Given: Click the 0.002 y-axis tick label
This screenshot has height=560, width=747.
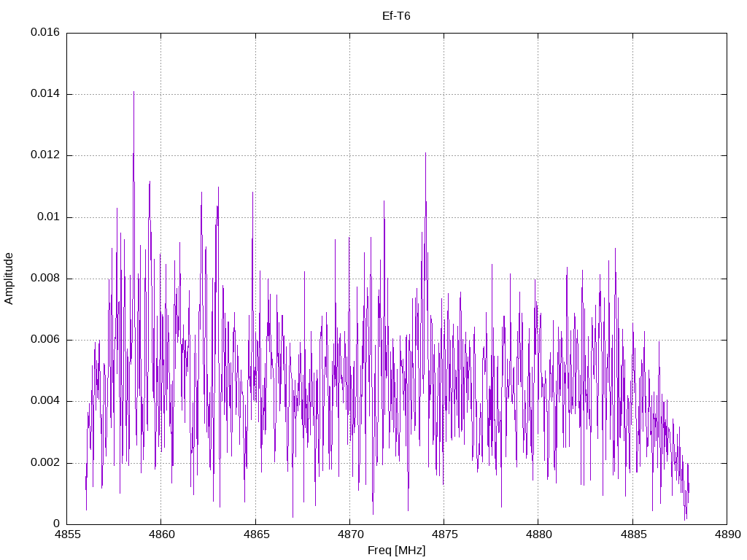Looking at the screenshot, I should click(45, 463).
